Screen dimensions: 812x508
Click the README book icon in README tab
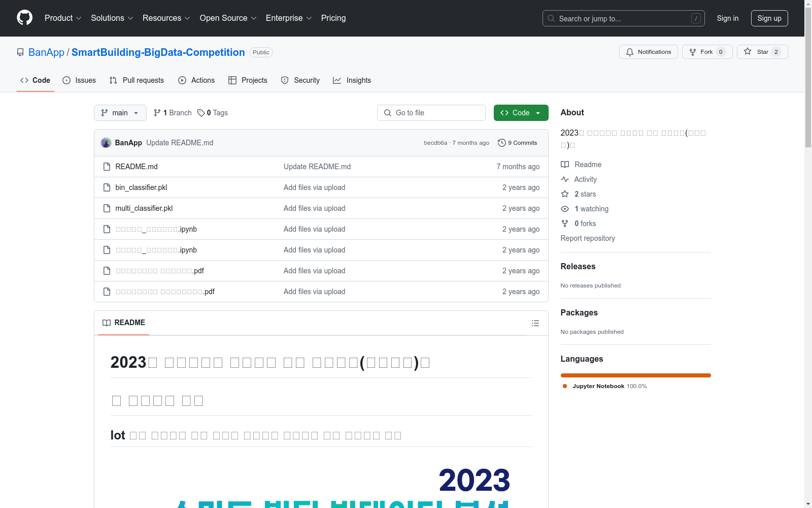click(x=107, y=323)
